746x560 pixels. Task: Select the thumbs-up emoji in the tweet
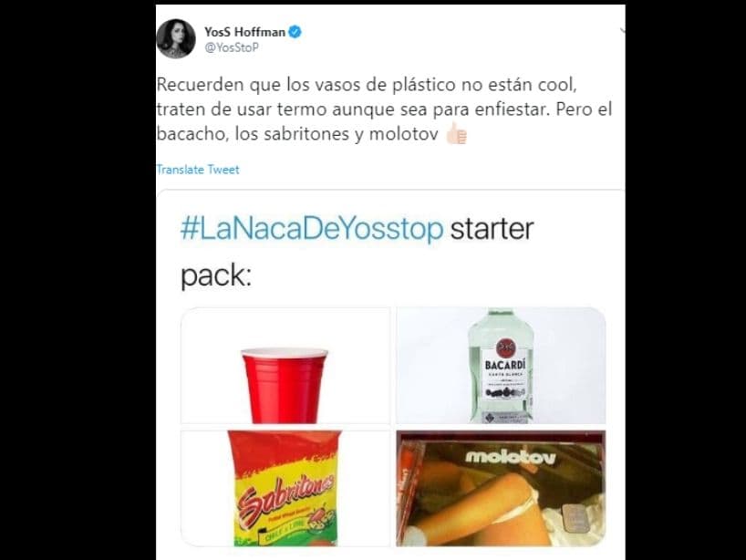456,133
